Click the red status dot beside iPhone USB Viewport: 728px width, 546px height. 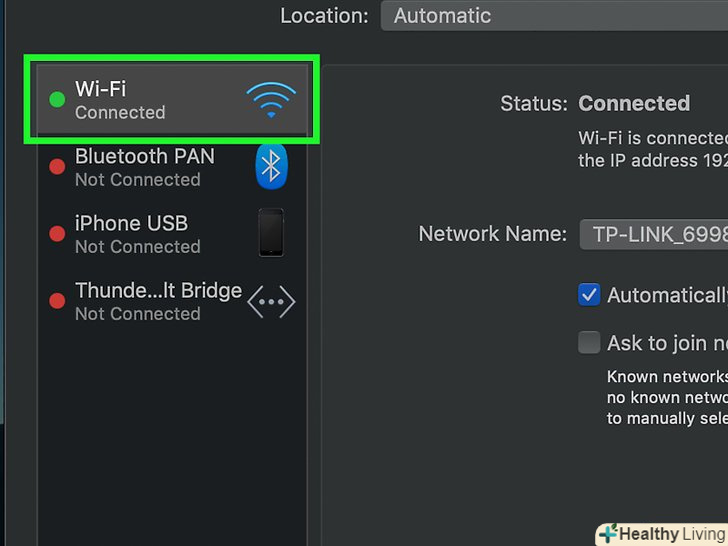tap(57, 233)
